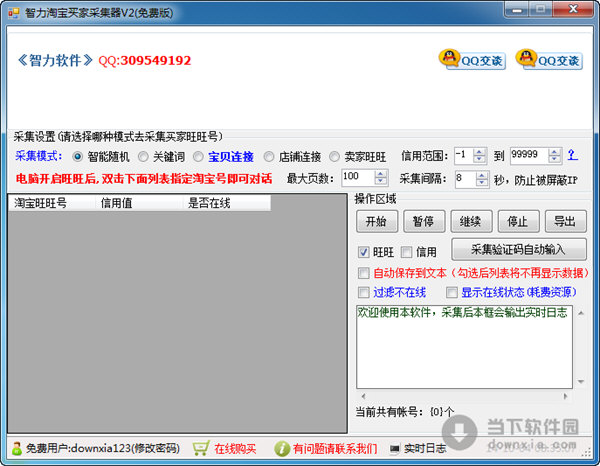Click the 最大页数 input field

coord(358,178)
